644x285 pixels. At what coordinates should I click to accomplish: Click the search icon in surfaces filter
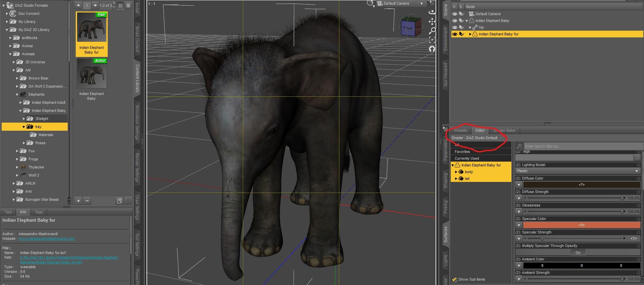click(519, 146)
